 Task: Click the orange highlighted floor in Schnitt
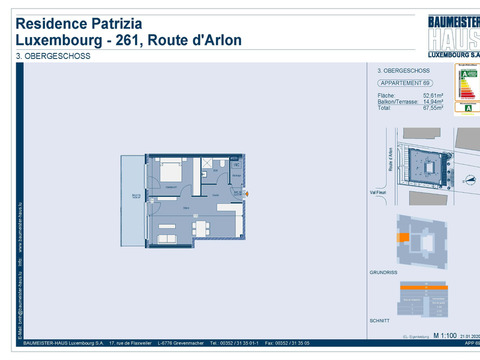click(x=424, y=287)
